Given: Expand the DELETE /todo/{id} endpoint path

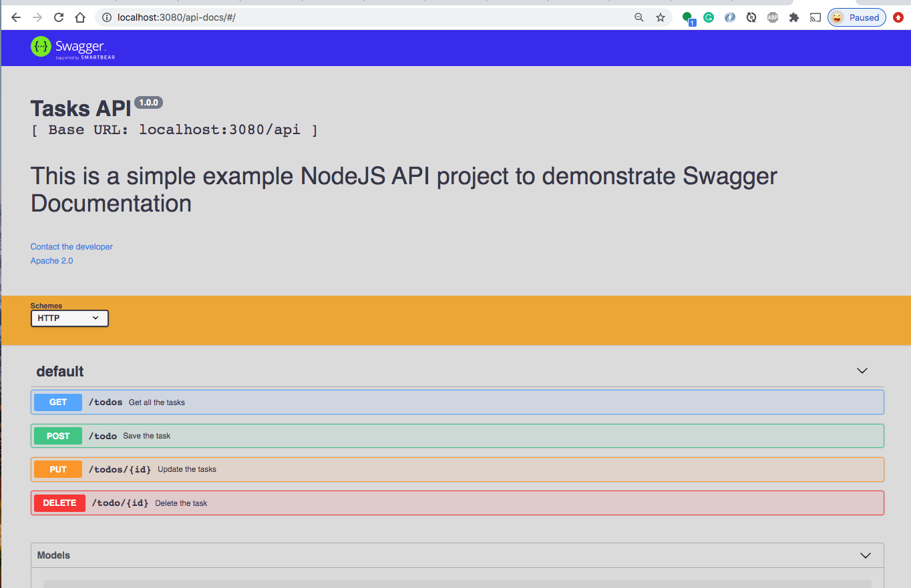Looking at the screenshot, I should coord(120,503).
